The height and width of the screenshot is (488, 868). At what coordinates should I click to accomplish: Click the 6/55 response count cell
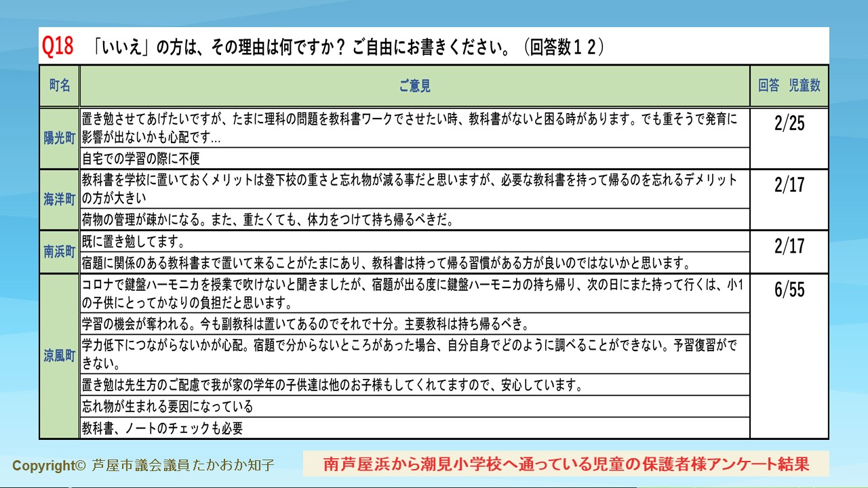[789, 357]
